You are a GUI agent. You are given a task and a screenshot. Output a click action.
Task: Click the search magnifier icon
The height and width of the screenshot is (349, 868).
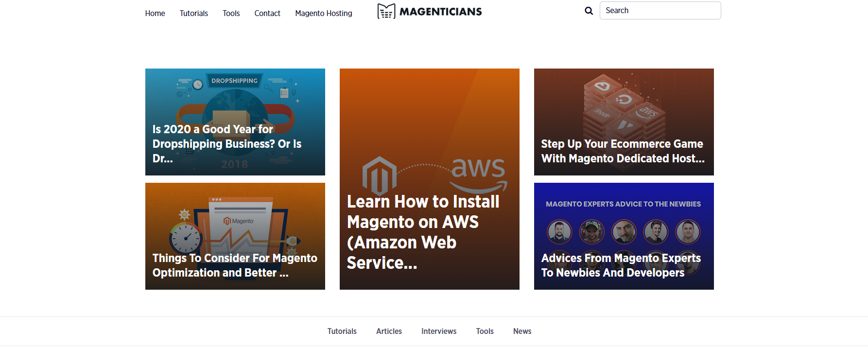tap(589, 11)
